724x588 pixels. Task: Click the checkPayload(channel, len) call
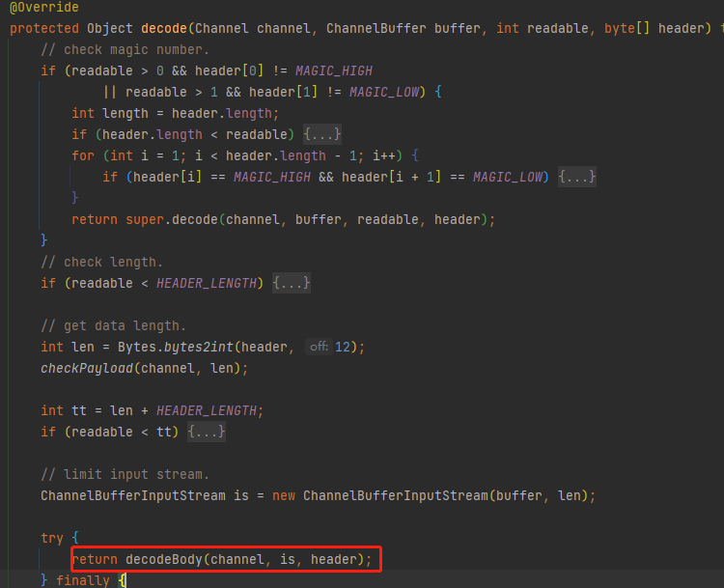tap(144, 368)
